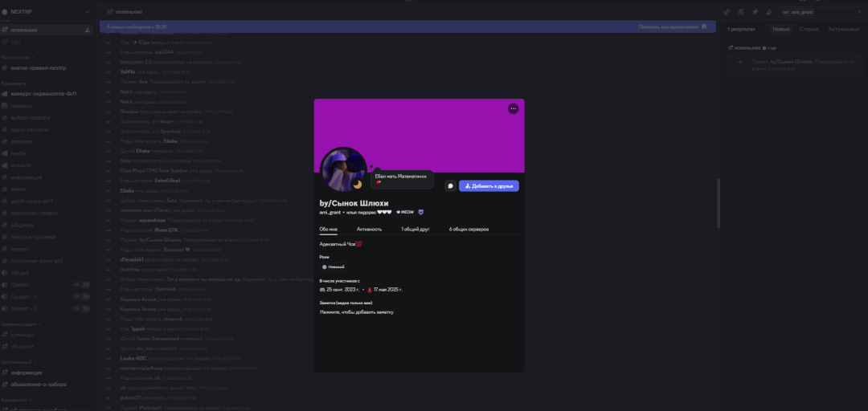
Task: Open pinned messages pin icon
Action: click(755, 11)
